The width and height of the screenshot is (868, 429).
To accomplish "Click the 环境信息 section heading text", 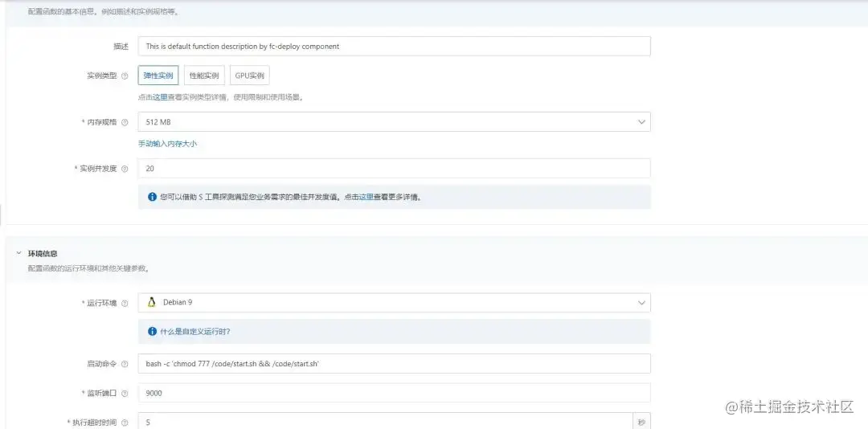I will (x=43, y=254).
